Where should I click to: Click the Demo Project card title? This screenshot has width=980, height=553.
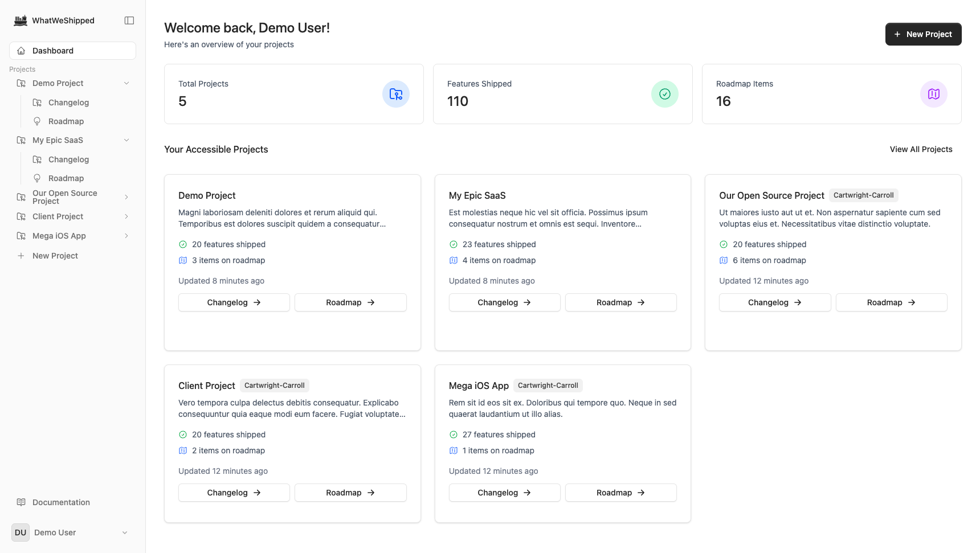pos(207,195)
